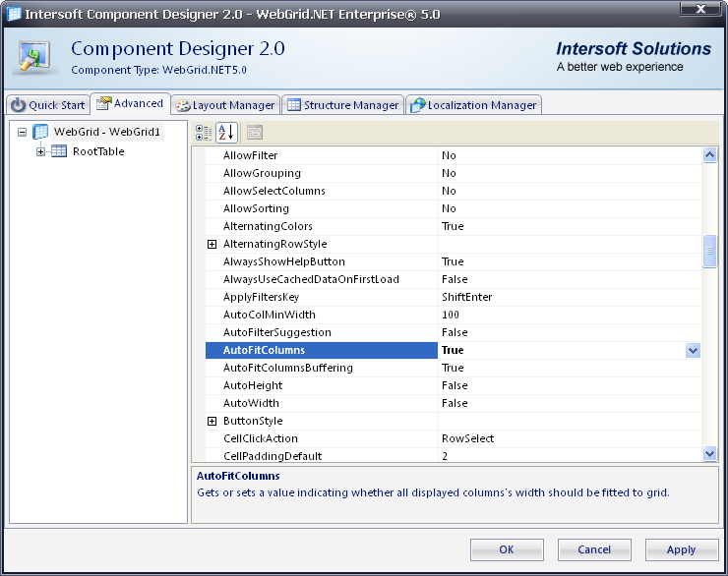Close the Component Designer window

(x=701, y=8)
